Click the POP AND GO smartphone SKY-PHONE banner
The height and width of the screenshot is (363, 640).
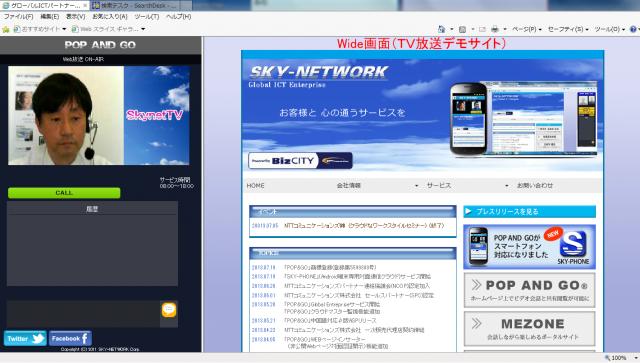click(529, 247)
